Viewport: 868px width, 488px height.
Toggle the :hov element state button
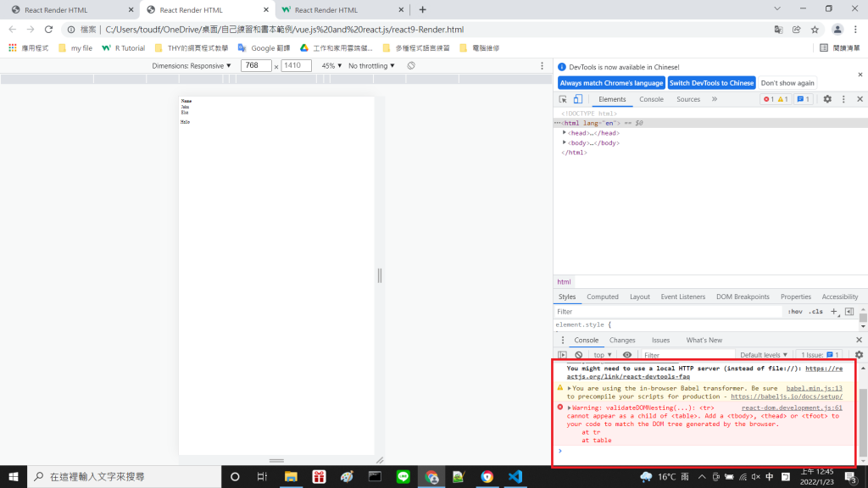[795, 312]
